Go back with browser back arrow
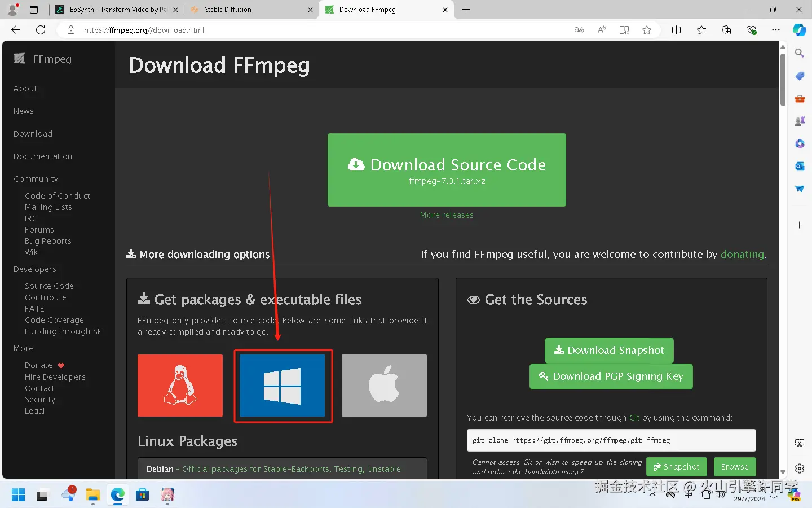This screenshot has width=812, height=508. click(x=16, y=30)
